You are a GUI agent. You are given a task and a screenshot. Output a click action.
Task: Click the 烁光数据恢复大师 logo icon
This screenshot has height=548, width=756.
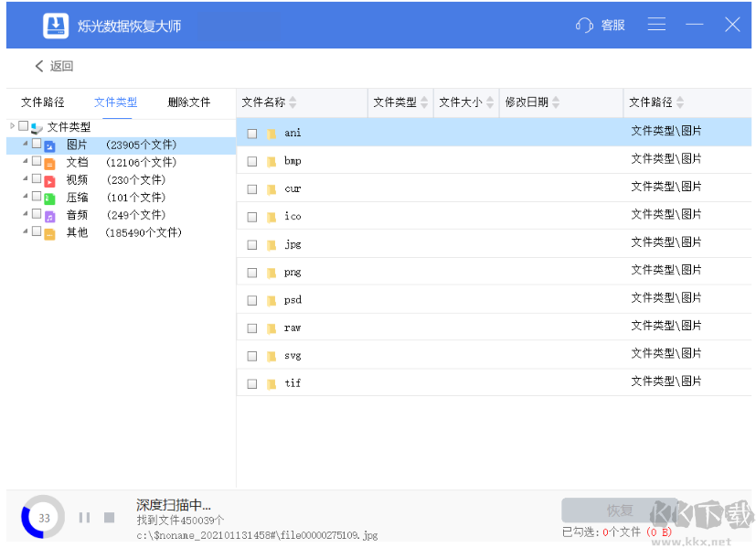tap(55, 25)
